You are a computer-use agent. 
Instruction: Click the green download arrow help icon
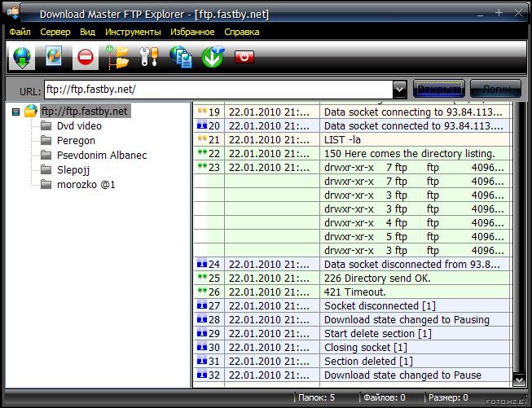click(x=213, y=57)
